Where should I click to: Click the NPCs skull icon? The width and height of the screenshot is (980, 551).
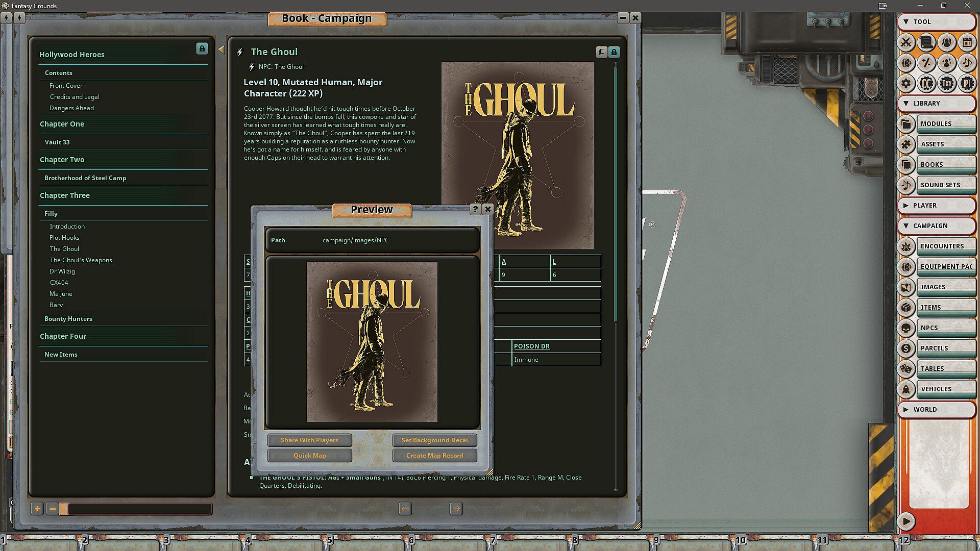pos(906,328)
